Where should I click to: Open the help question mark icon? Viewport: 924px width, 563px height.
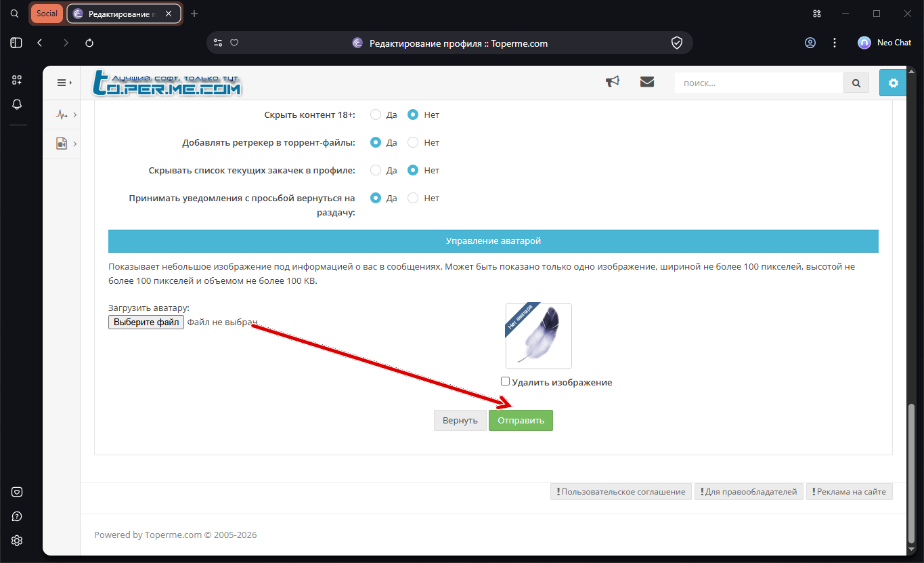[x=17, y=516]
